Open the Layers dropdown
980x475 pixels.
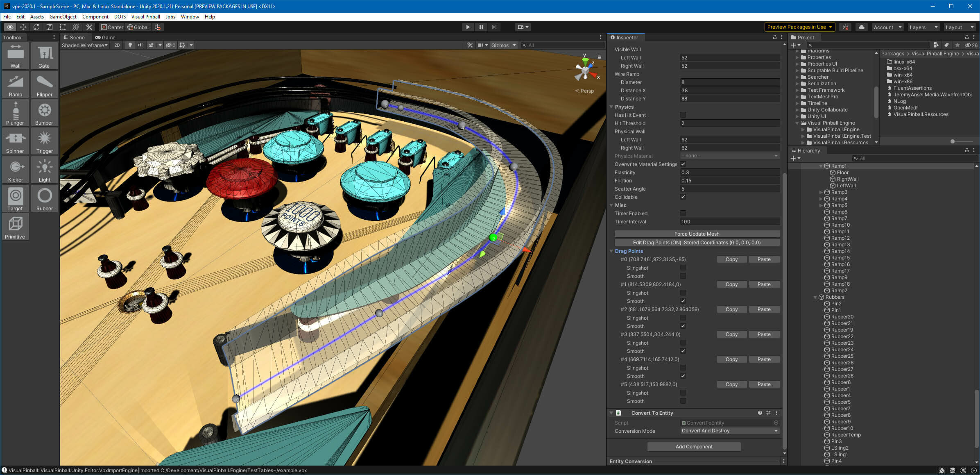tap(923, 27)
